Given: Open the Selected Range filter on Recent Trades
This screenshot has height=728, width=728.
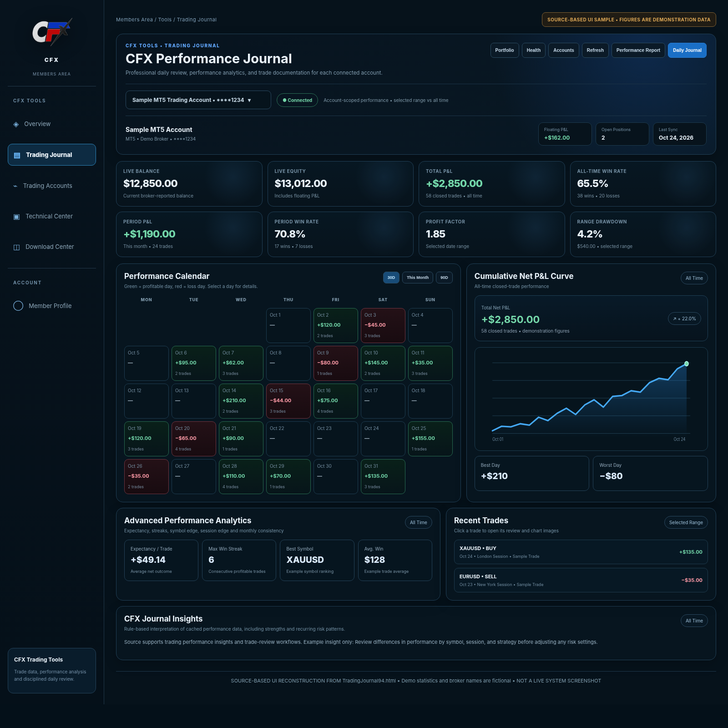Looking at the screenshot, I should click(x=686, y=522).
